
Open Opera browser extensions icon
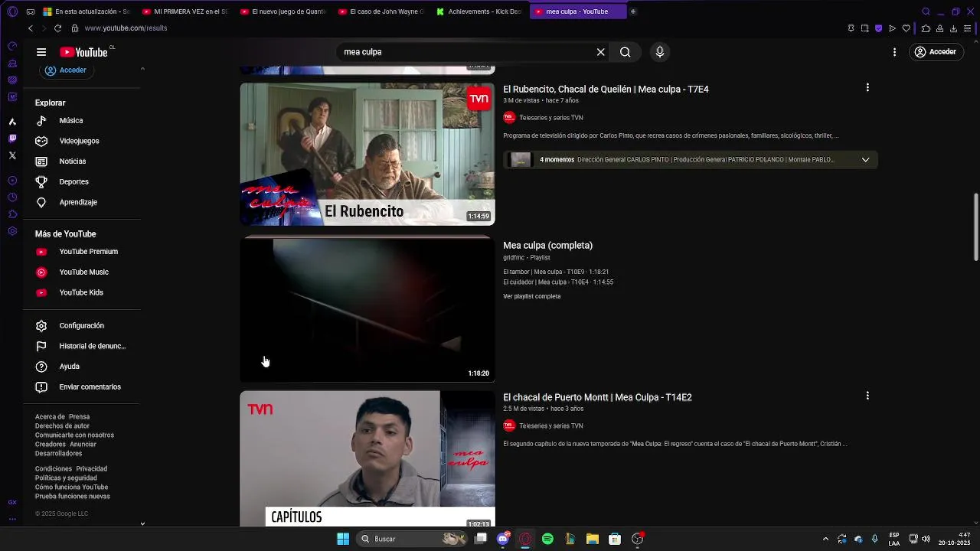926,28
